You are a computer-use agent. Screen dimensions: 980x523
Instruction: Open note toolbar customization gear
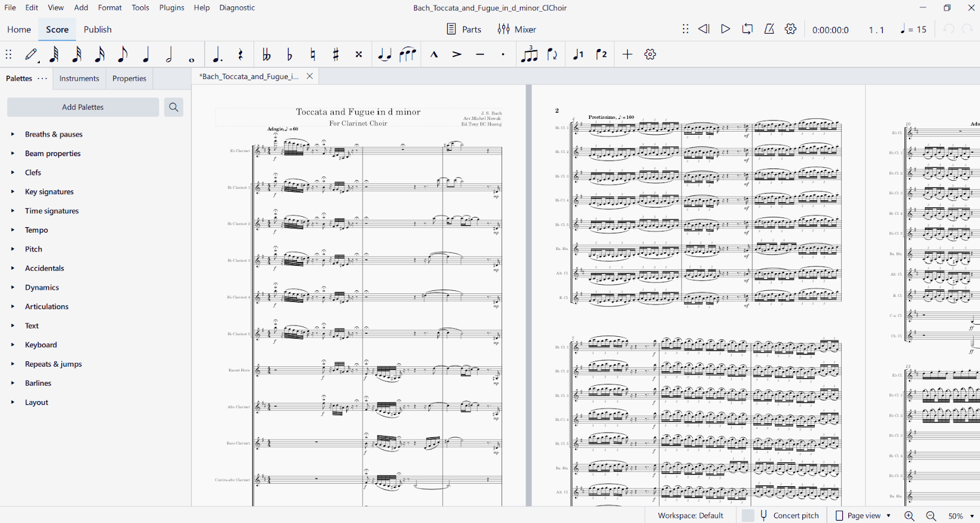[x=650, y=55]
